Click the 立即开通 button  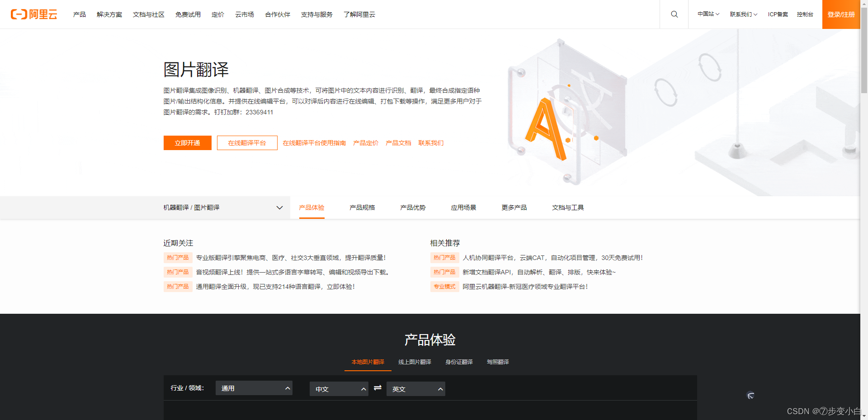click(188, 143)
